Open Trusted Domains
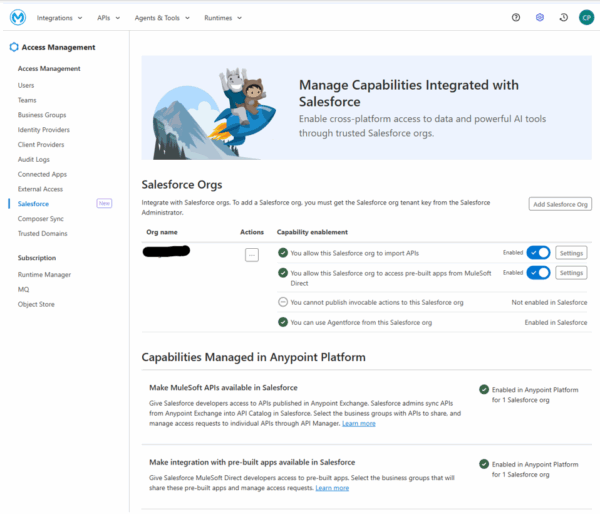The image size is (600, 514). [42, 233]
